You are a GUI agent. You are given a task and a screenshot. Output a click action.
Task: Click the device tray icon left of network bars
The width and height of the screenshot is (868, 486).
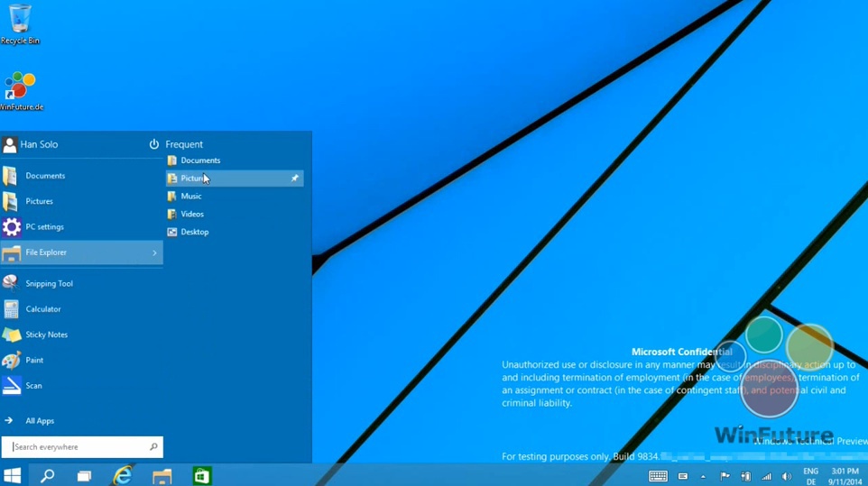745,476
